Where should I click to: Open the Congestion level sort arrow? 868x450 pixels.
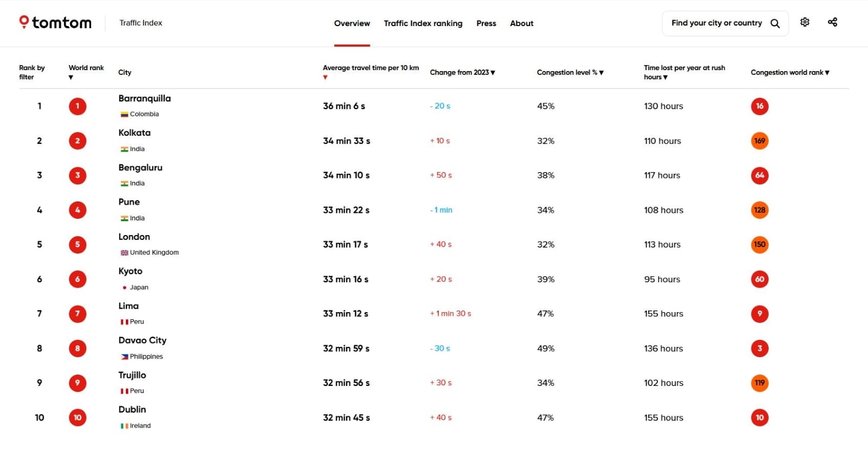(569, 72)
